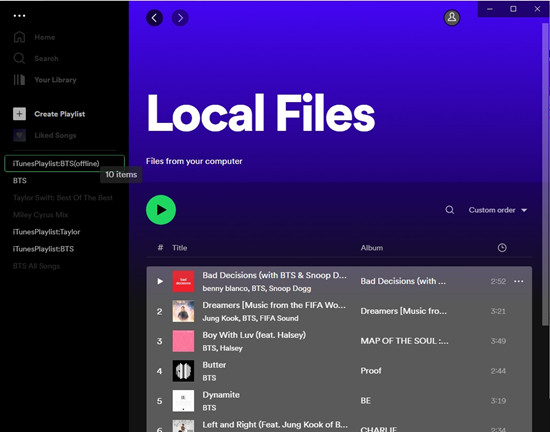The height and width of the screenshot is (432, 550).
Task: Search within Local Files list
Action: [450, 210]
